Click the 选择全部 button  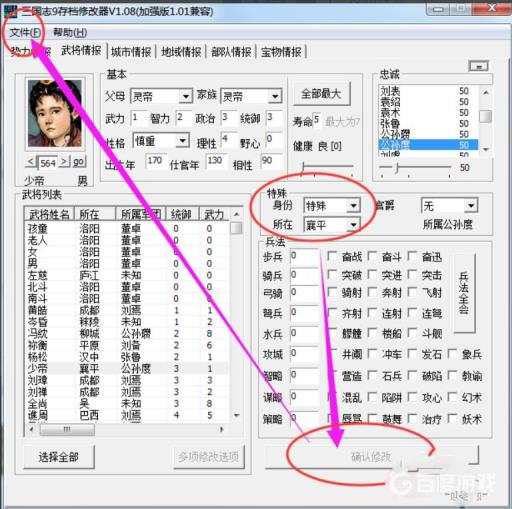[x=59, y=457]
